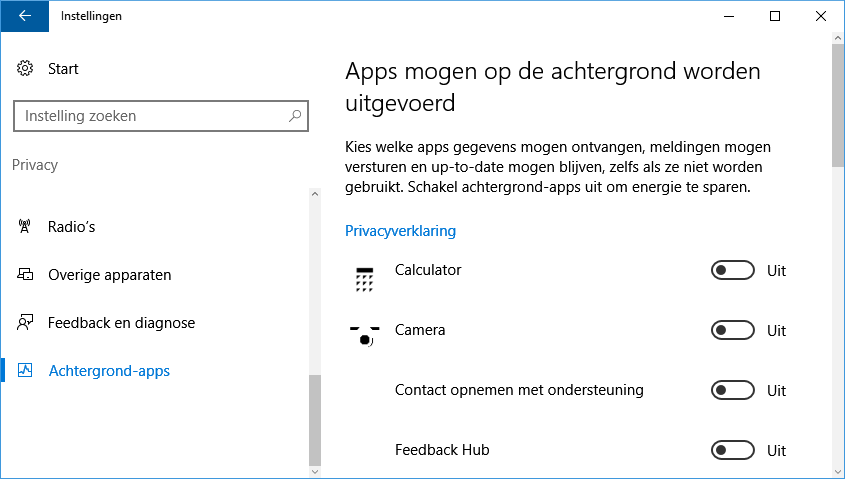Viewport: 845px width, 479px height.
Task: Click the Start gear icon
Action: pyautogui.click(x=26, y=69)
